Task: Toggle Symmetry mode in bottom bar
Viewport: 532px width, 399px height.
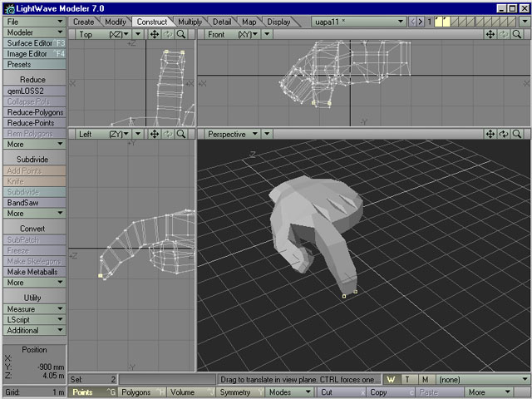Action: coord(235,392)
